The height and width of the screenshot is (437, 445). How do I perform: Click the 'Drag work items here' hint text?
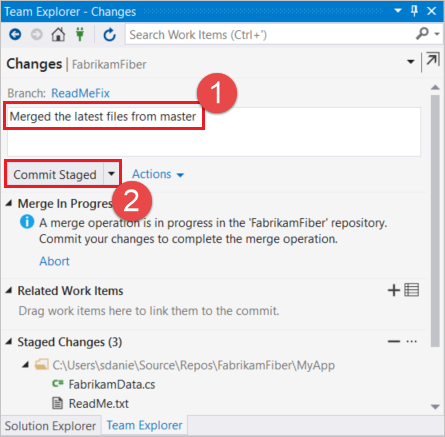click(149, 311)
